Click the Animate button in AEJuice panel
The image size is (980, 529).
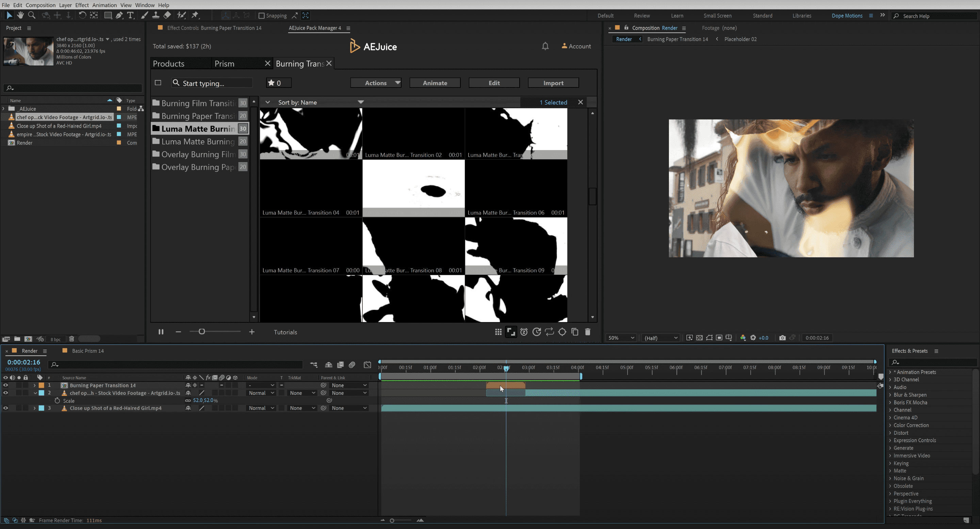[x=435, y=83]
